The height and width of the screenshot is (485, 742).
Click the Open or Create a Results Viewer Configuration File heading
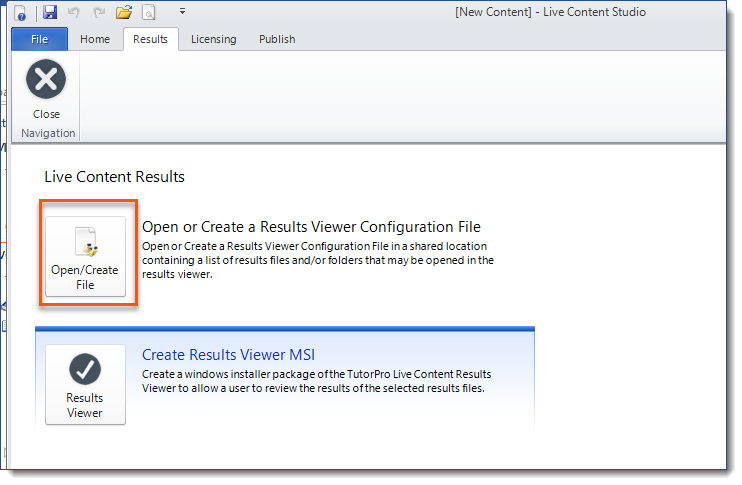pos(311,227)
